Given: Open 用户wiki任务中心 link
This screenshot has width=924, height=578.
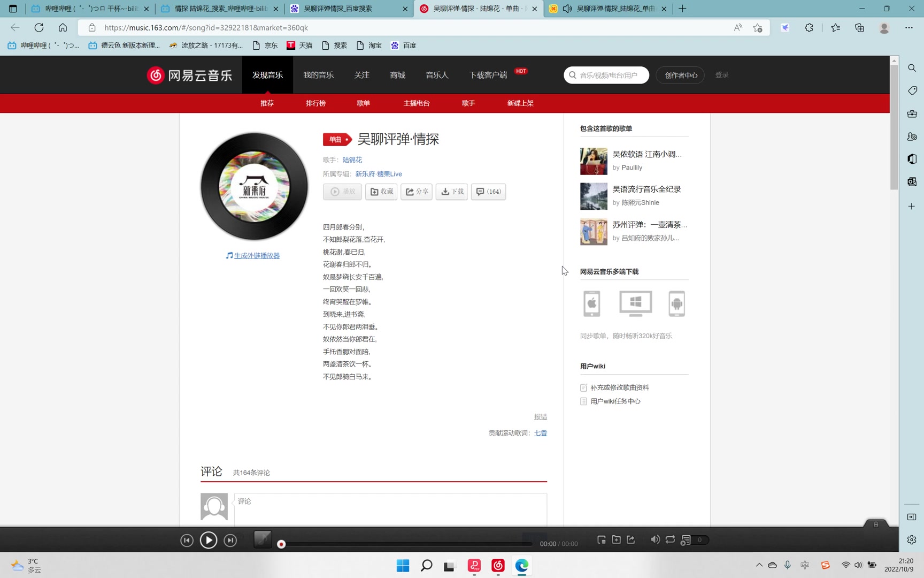Looking at the screenshot, I should click(615, 401).
